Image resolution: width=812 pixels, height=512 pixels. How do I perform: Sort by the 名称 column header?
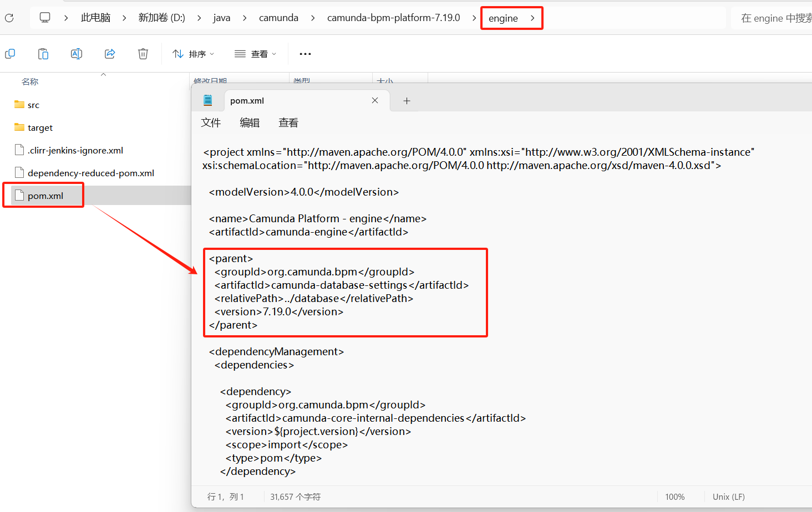[30, 81]
